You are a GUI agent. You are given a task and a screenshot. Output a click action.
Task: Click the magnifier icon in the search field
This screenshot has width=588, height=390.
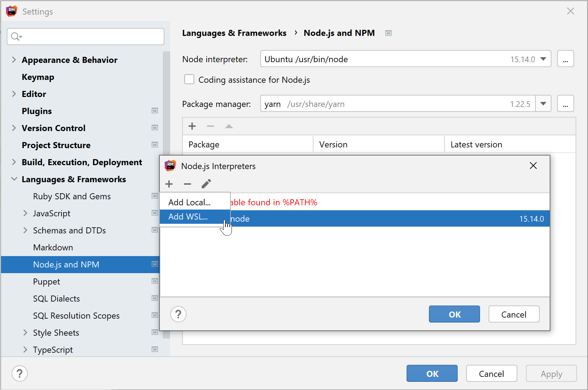(15, 36)
